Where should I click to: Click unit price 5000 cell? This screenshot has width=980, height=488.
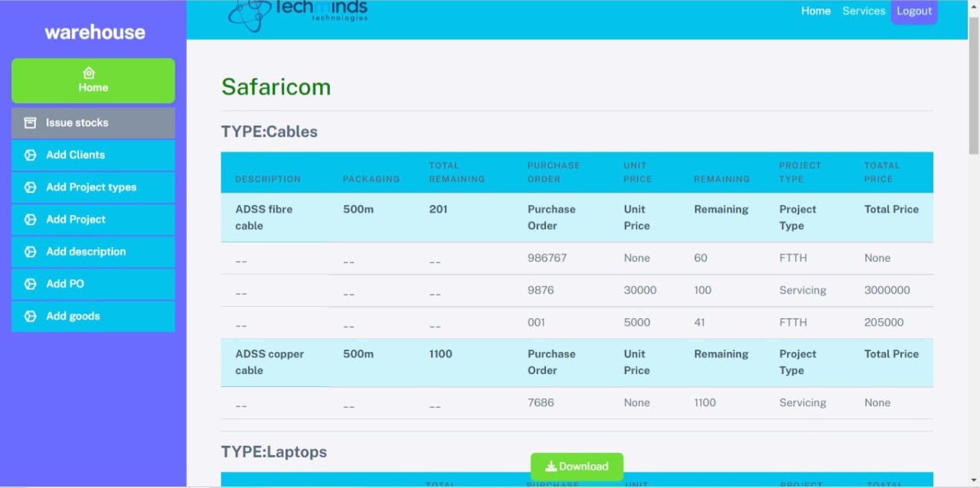tap(637, 322)
